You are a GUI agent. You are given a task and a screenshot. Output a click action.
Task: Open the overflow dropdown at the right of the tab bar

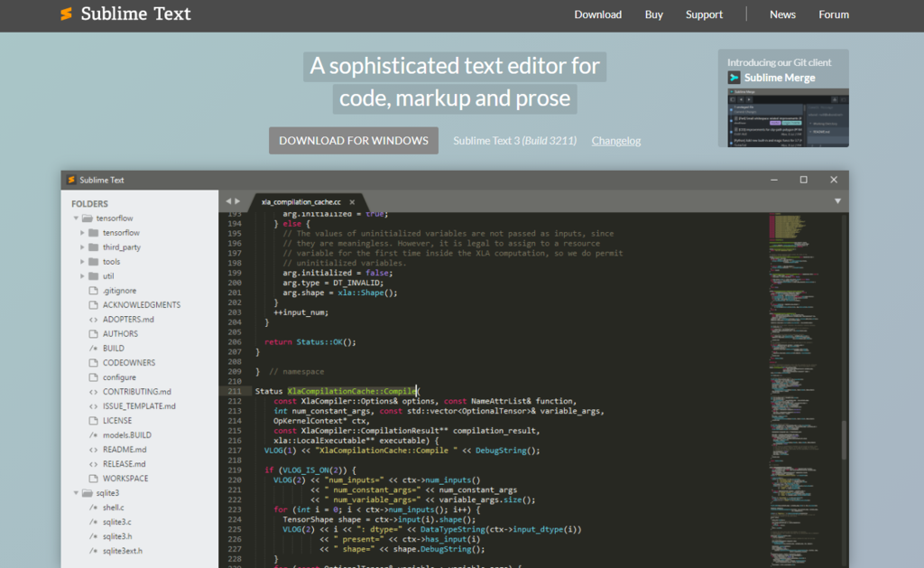[x=837, y=201]
